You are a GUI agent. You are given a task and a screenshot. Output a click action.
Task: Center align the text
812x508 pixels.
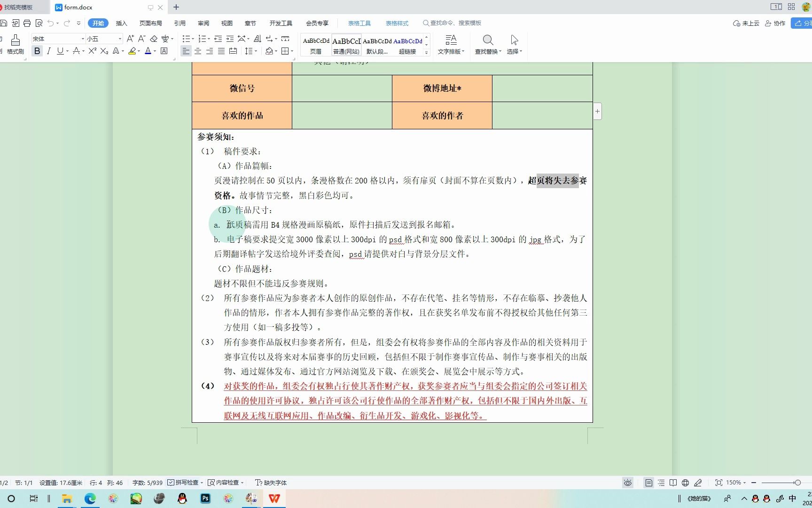point(198,51)
